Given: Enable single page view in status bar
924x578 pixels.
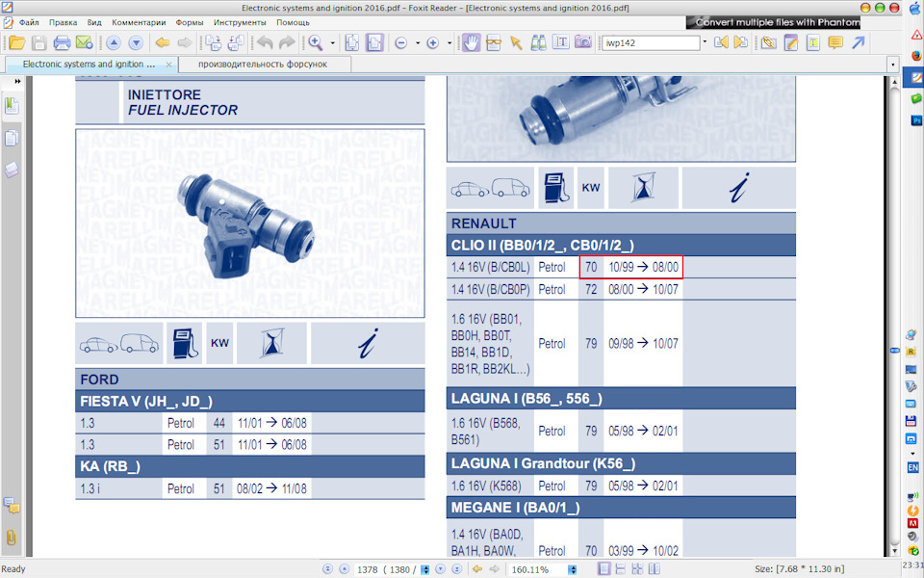Looking at the screenshot, I should coord(603,569).
